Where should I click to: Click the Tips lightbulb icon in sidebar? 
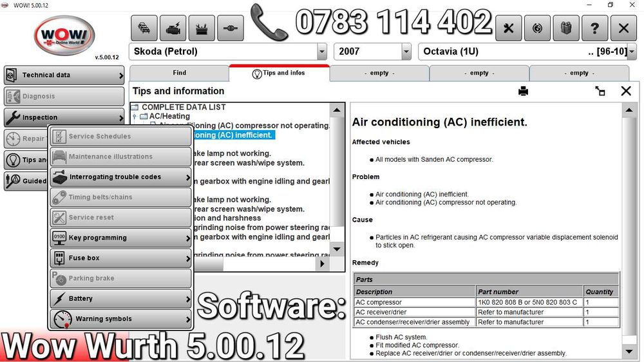click(13, 160)
